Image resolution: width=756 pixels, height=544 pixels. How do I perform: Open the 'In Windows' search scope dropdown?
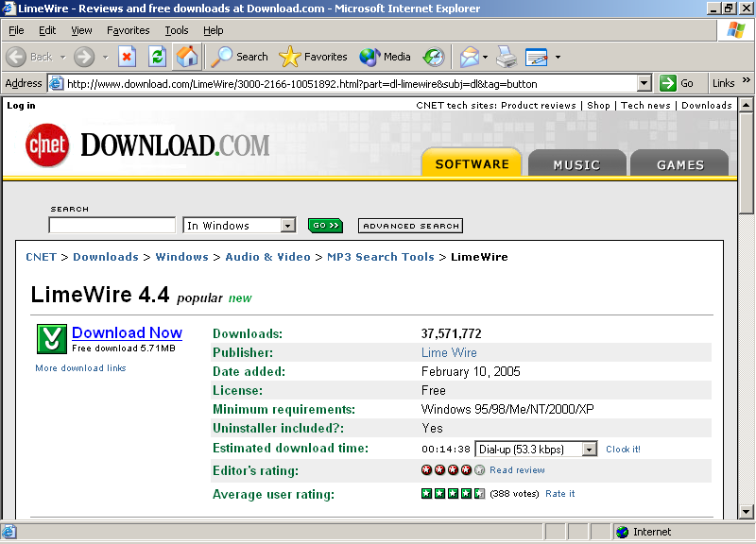[x=288, y=226]
